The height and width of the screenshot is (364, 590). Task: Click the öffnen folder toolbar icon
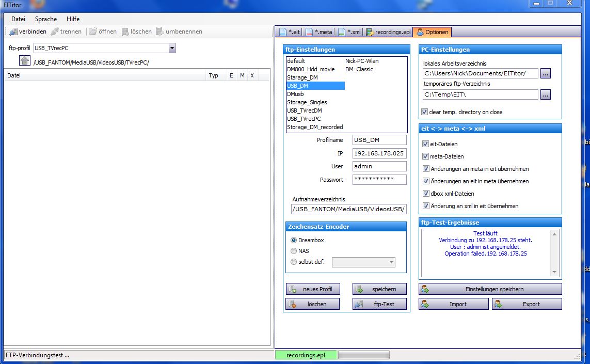coord(93,31)
